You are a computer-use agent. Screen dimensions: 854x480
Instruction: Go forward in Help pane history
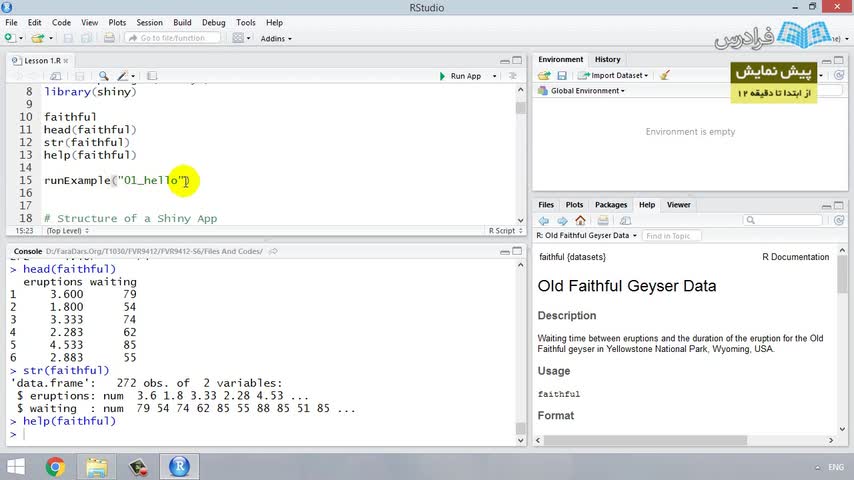point(562,221)
